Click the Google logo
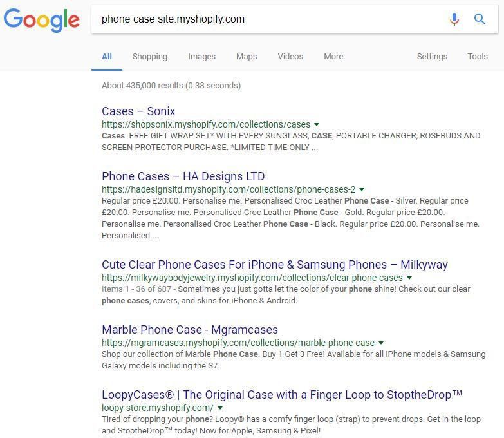 pyautogui.click(x=41, y=20)
